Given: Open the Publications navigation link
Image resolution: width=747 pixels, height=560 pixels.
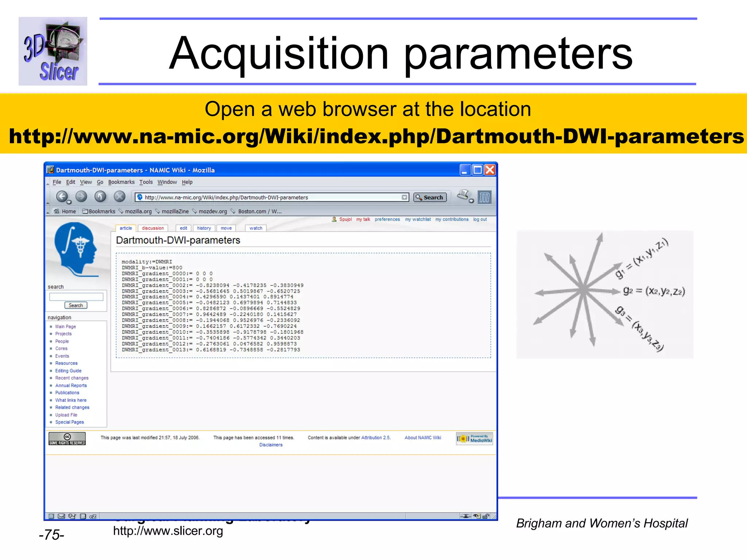Looking at the screenshot, I should (67, 393).
